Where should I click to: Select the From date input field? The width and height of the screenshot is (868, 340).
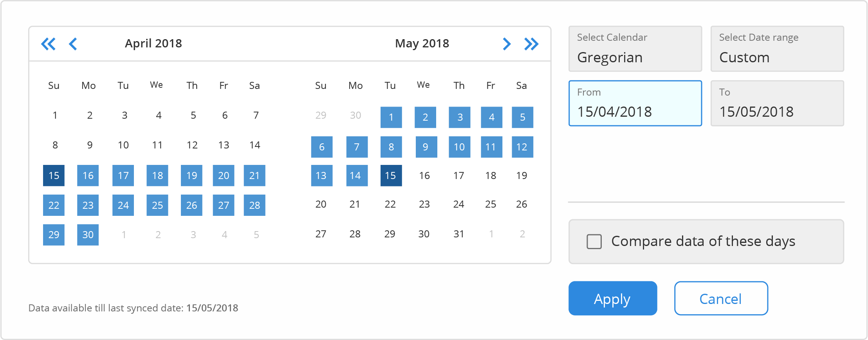pos(635,103)
